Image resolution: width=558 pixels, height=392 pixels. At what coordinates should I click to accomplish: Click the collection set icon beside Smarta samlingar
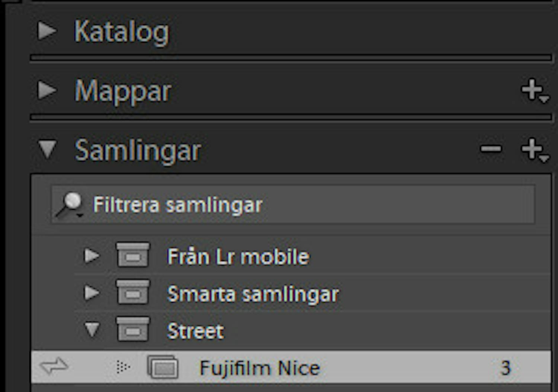click(x=133, y=293)
